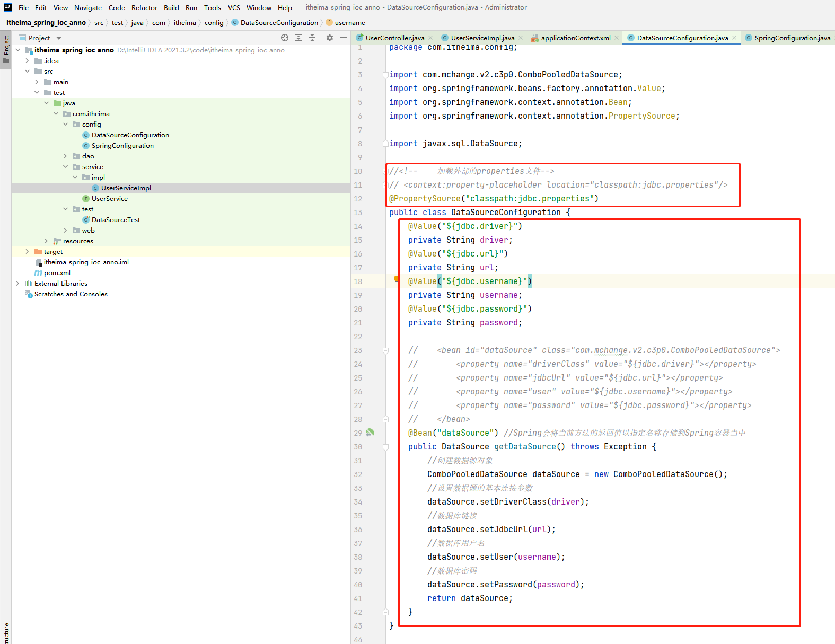Fold getDataSource method at line 30
This screenshot has height=644, width=835.
click(385, 447)
